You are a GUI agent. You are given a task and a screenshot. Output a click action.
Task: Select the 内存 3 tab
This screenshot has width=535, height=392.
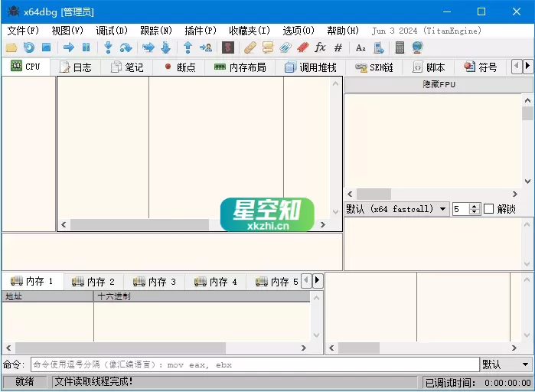pyautogui.click(x=155, y=282)
